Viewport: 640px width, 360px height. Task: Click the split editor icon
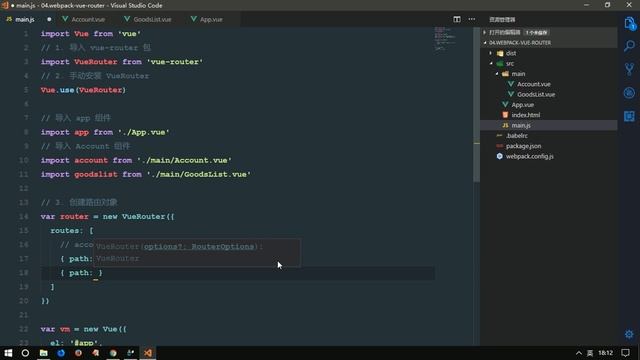pos(457,19)
